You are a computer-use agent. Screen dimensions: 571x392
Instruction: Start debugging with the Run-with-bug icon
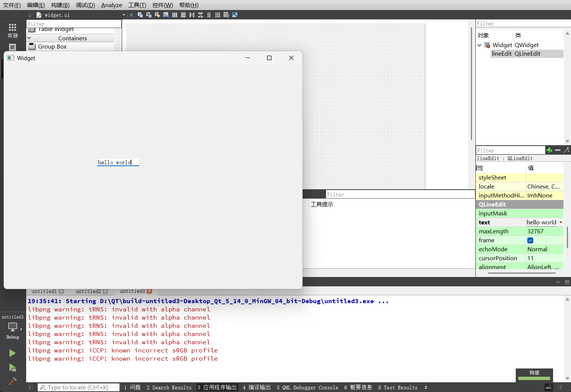pos(12,368)
